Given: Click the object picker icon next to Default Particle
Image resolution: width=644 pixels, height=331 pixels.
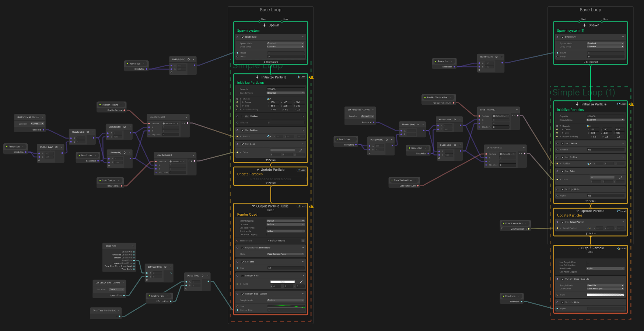Looking at the screenshot, I should pyautogui.click(x=303, y=241).
